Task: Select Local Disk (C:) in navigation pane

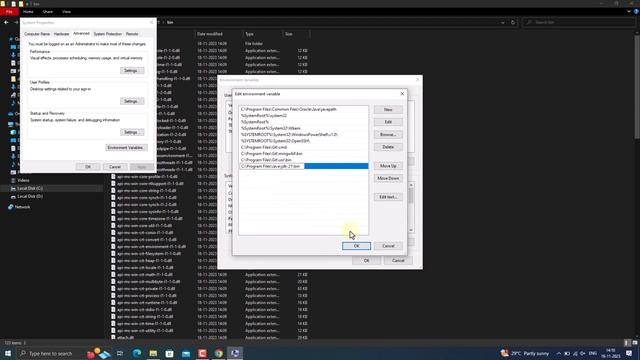Action: click(x=30, y=188)
